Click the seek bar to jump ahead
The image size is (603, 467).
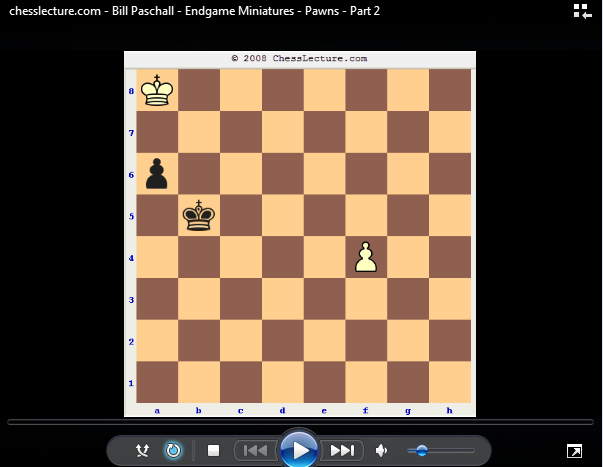(300, 422)
